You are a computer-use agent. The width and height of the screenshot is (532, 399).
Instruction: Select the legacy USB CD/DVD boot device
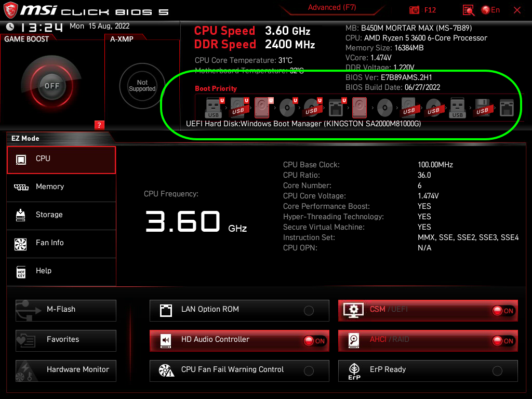pyautogui.click(x=434, y=108)
